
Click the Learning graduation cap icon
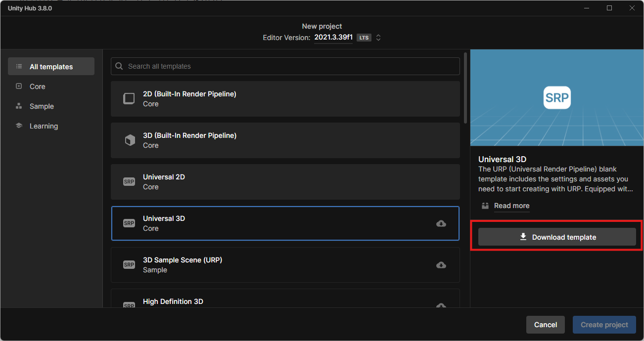(19, 126)
